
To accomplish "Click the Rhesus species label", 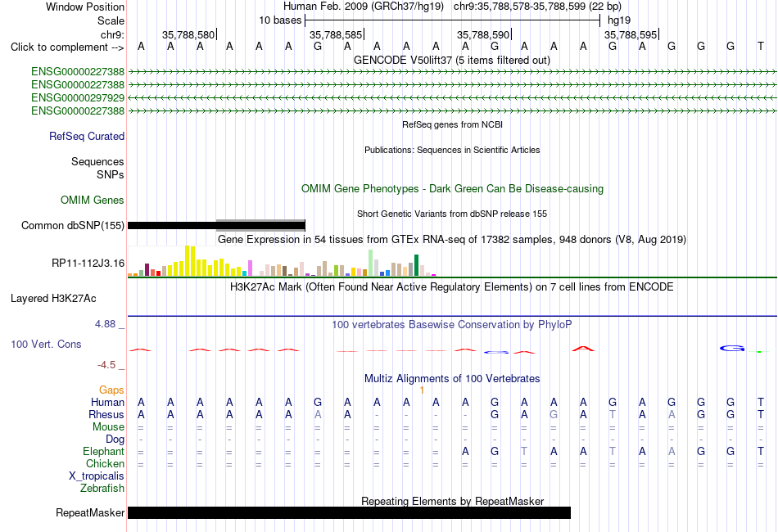I will point(106,414).
